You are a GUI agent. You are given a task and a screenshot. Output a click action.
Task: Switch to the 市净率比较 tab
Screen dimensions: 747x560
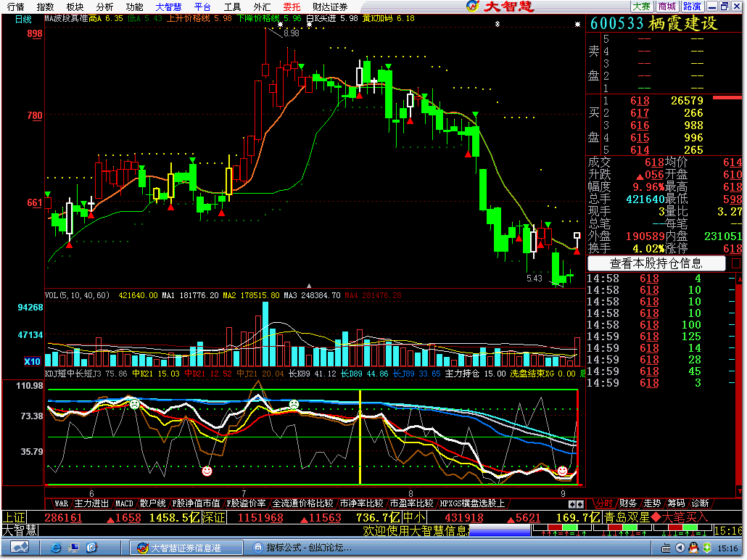click(361, 503)
